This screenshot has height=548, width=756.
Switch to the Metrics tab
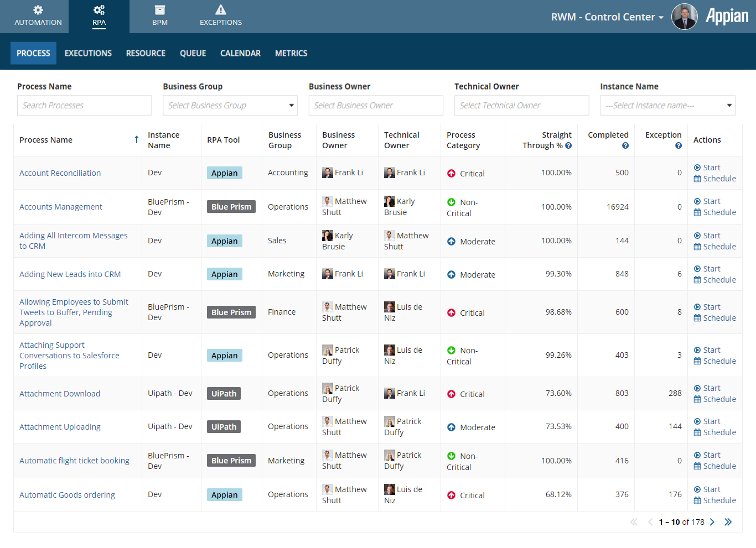click(x=291, y=53)
